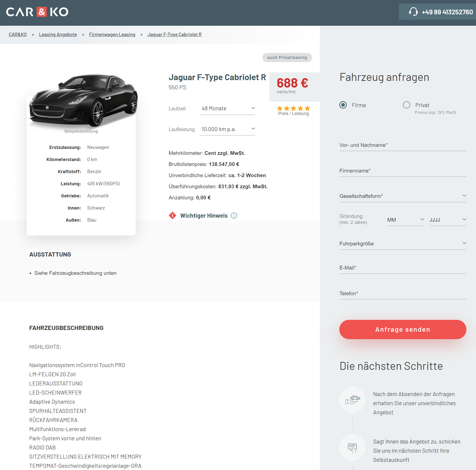The height and width of the screenshot is (470, 476).
Task: Click the AUSSTATTUNG heading
Action: pyautogui.click(x=50, y=255)
